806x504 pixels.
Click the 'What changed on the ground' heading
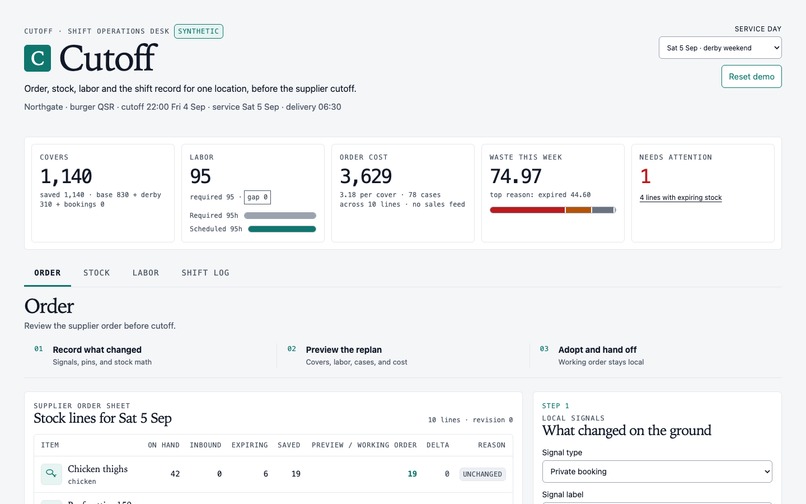[x=627, y=430]
